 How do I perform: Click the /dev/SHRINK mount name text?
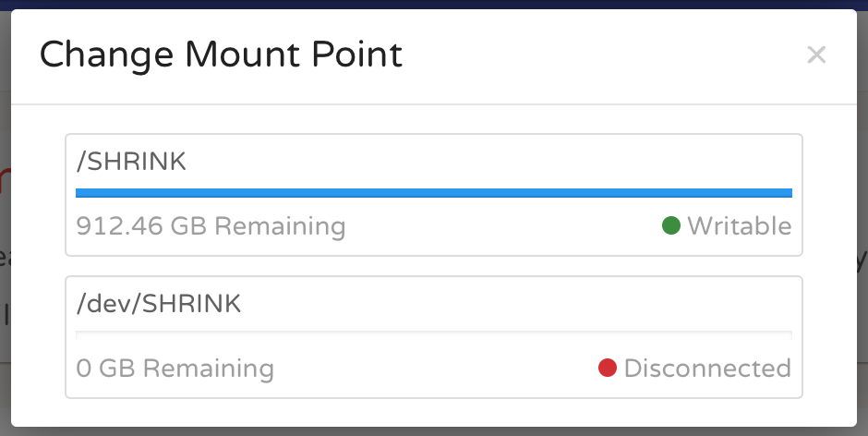158,304
